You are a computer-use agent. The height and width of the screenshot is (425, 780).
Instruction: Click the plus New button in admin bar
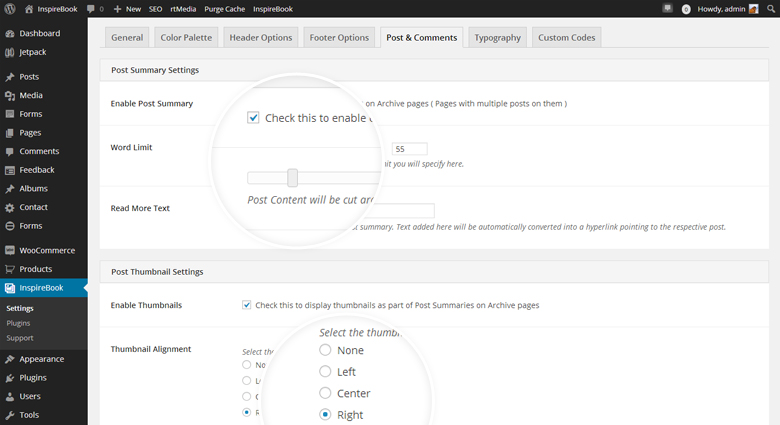127,9
